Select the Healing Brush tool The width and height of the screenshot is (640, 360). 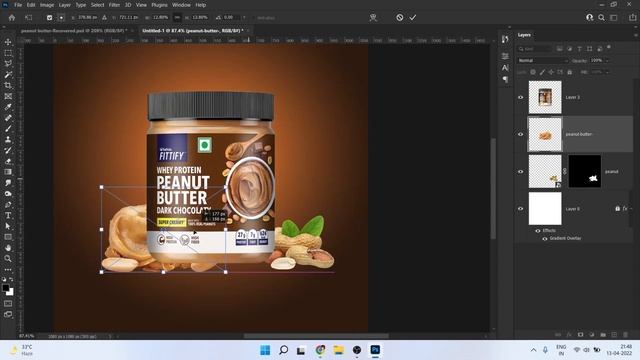point(8,118)
